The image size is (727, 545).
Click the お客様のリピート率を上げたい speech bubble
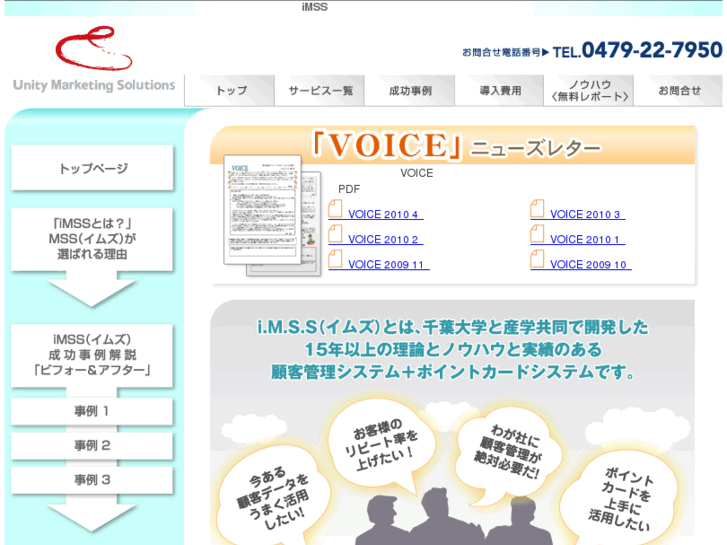coord(381,444)
